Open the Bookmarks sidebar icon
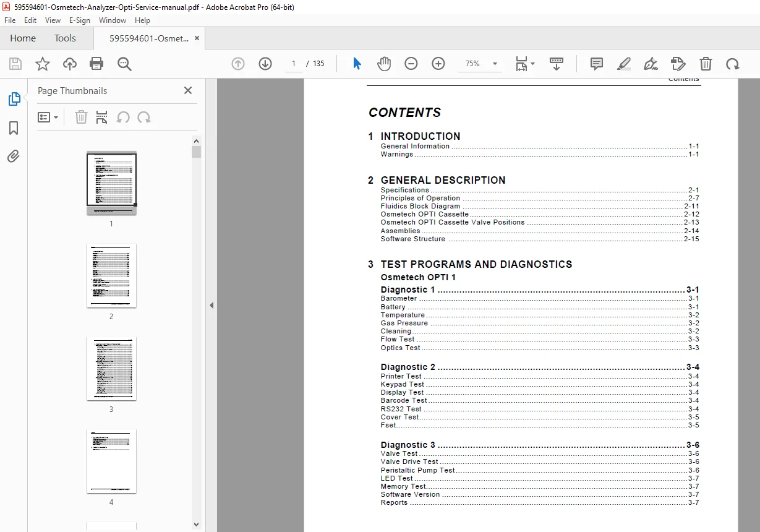Viewport: 760px width, 532px height. point(14,127)
